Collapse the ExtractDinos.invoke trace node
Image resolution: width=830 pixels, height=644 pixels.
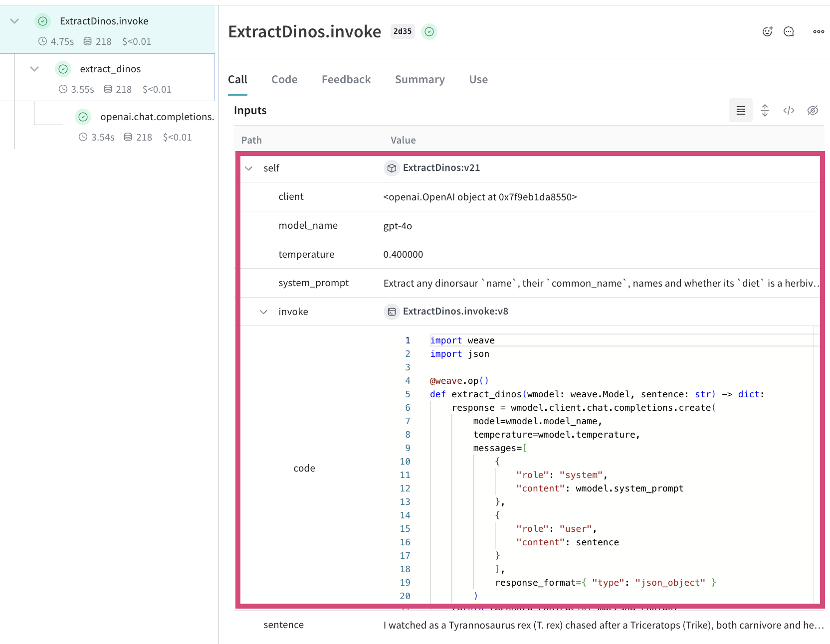[14, 21]
